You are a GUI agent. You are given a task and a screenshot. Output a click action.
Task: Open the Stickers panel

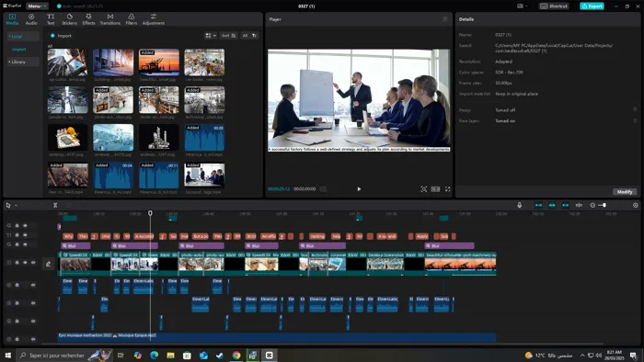pyautogui.click(x=69, y=19)
